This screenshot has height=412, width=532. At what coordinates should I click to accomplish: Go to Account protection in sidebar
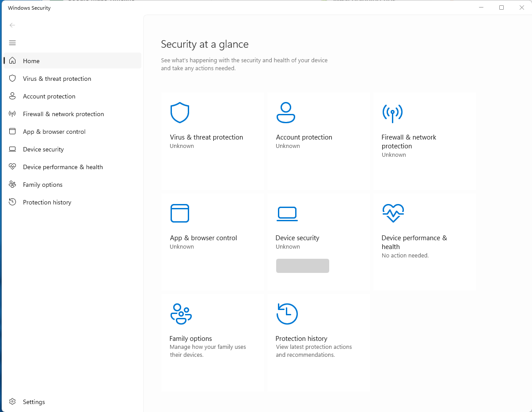(72, 96)
